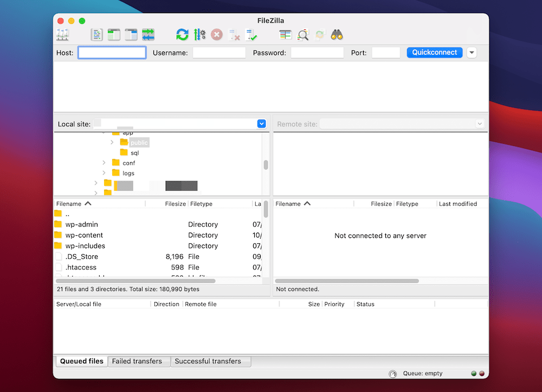This screenshot has height=392, width=542.
Task: Click the Password input field
Action: pyautogui.click(x=317, y=53)
